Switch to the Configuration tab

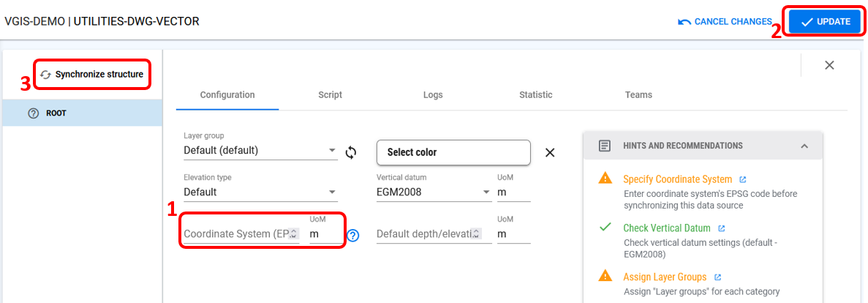point(227,94)
